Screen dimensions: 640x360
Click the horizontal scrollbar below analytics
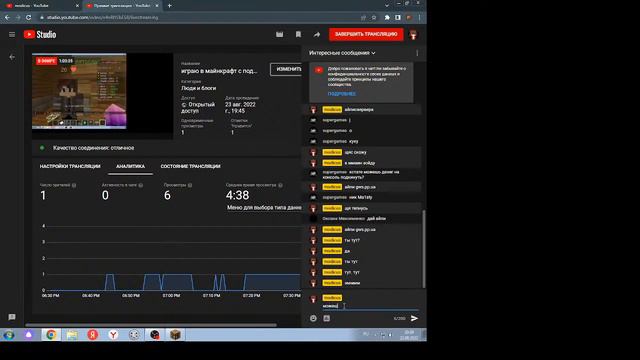click(x=151, y=325)
